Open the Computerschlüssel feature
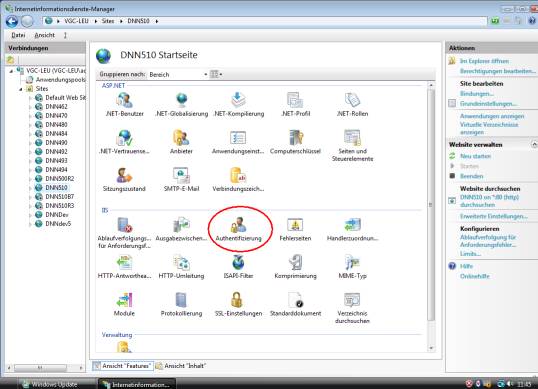Viewport: 538px width, 389px height. [295, 142]
